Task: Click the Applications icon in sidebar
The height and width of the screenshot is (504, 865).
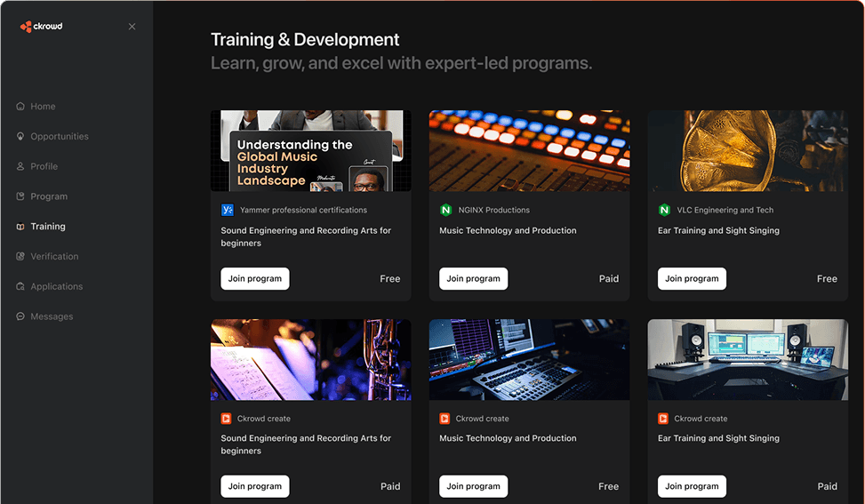Action: pos(20,286)
